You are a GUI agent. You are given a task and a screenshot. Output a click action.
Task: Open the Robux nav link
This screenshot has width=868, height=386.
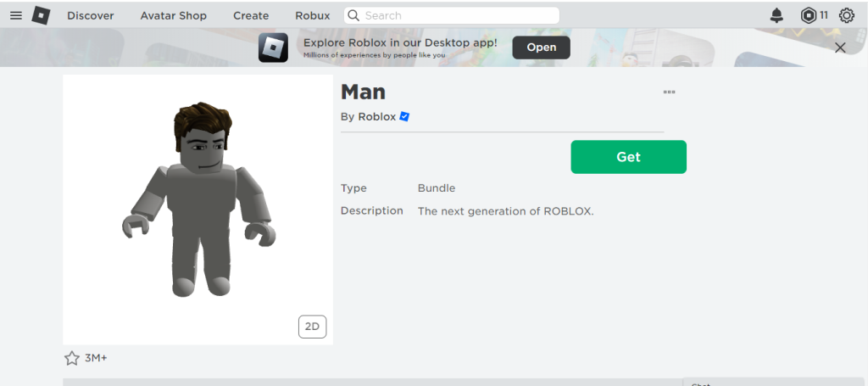[312, 15]
